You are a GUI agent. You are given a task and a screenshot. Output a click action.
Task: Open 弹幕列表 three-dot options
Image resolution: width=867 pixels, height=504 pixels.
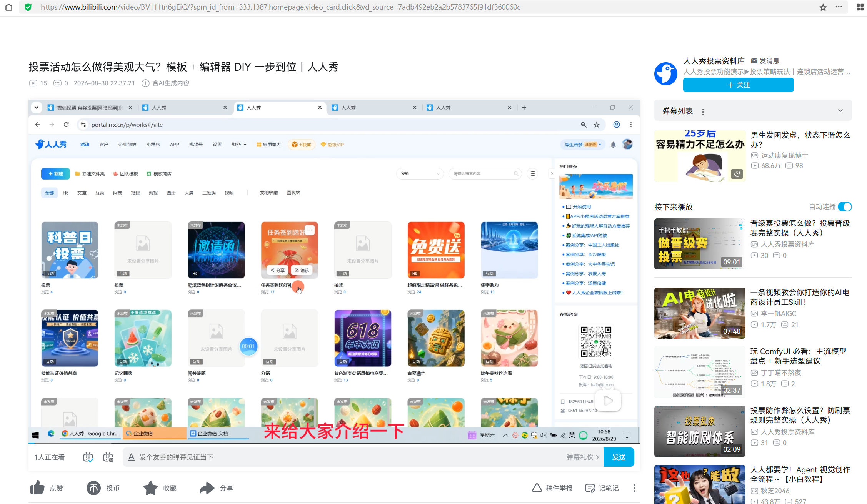coord(703,112)
